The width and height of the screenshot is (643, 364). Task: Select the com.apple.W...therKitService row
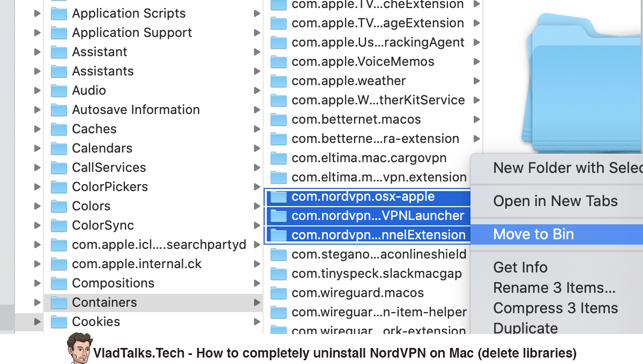(374, 100)
